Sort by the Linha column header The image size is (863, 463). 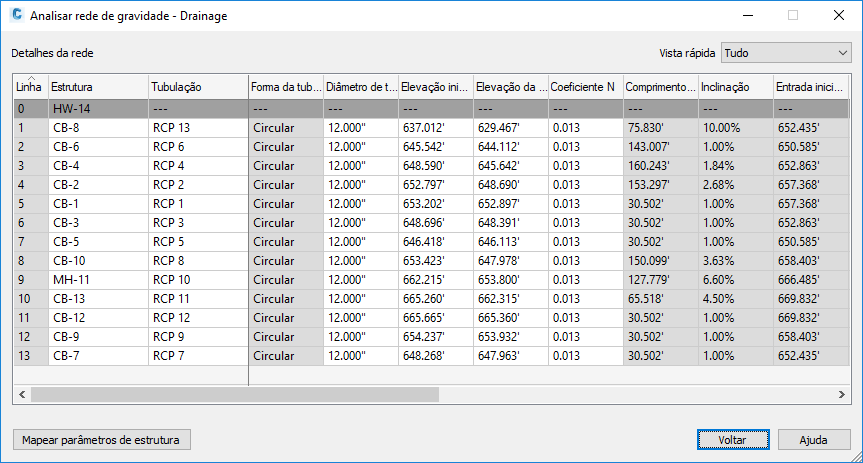pos(30,88)
